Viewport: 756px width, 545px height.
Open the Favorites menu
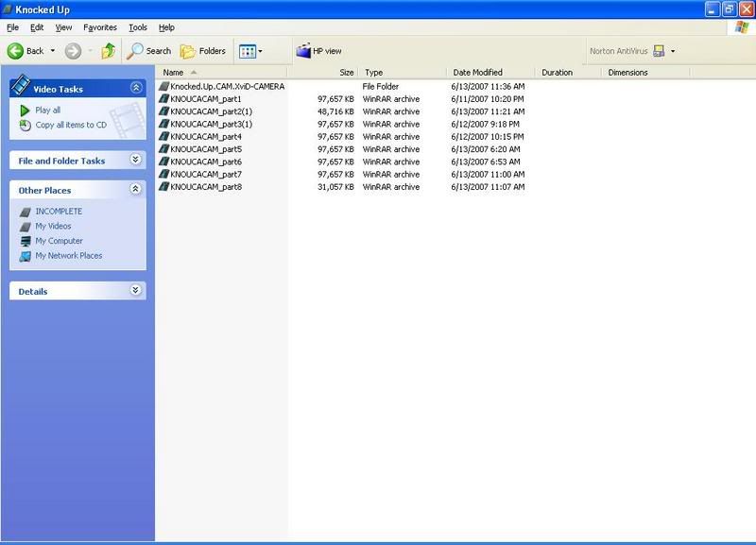[x=100, y=27]
